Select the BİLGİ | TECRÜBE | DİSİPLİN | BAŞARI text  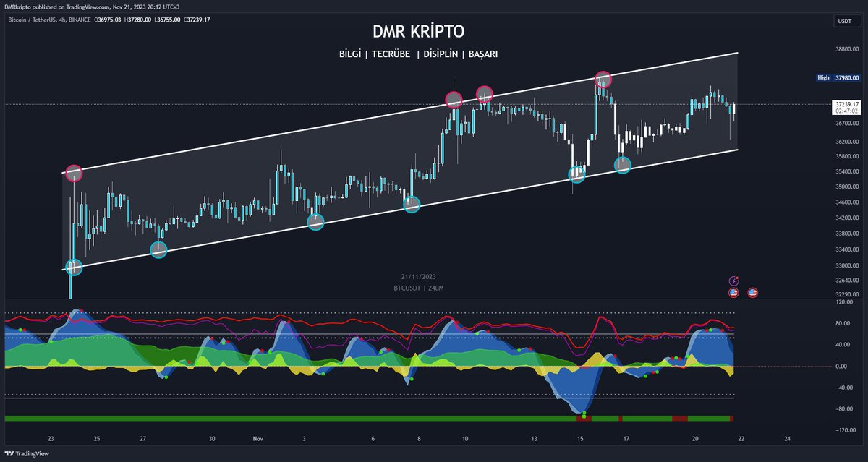(x=418, y=54)
